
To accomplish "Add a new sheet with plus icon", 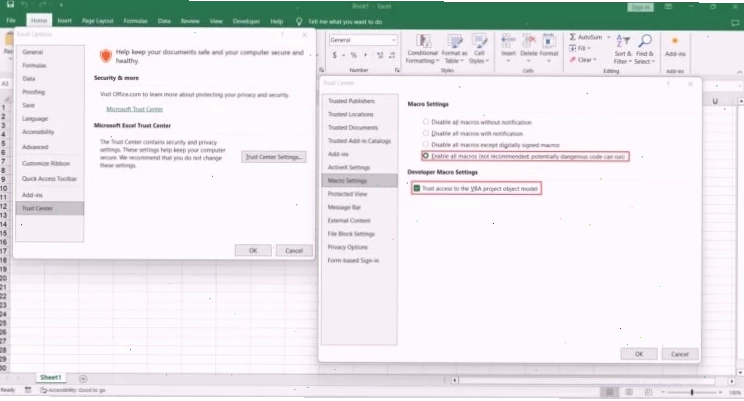I will pyautogui.click(x=83, y=379).
